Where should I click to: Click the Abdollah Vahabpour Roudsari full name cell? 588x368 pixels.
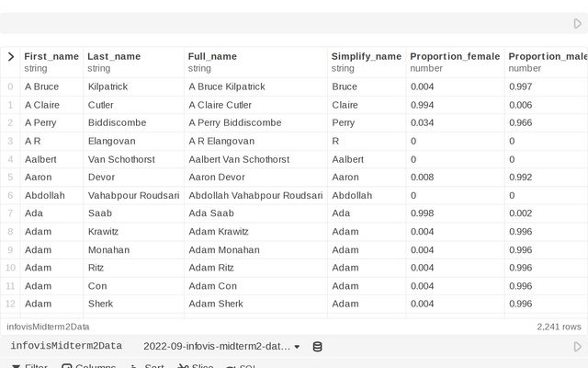click(255, 195)
